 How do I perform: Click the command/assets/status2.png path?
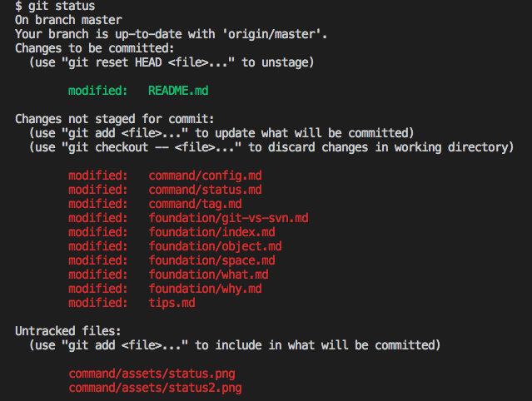point(156,388)
